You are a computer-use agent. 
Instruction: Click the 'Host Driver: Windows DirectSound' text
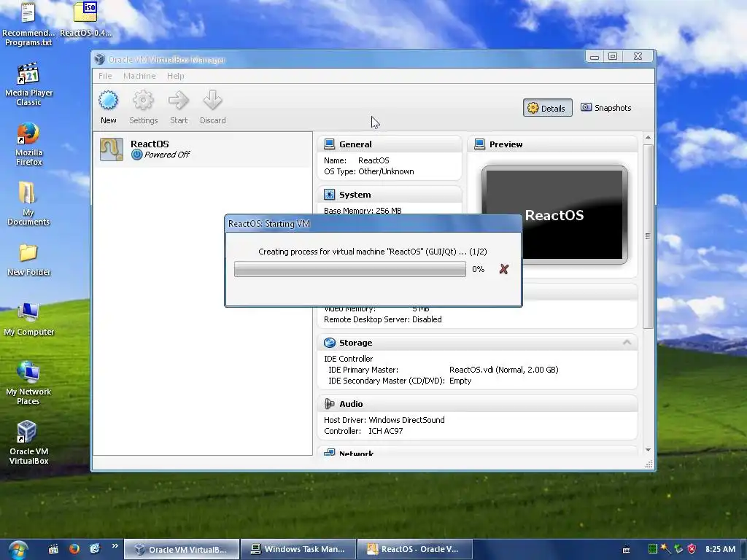(384, 420)
